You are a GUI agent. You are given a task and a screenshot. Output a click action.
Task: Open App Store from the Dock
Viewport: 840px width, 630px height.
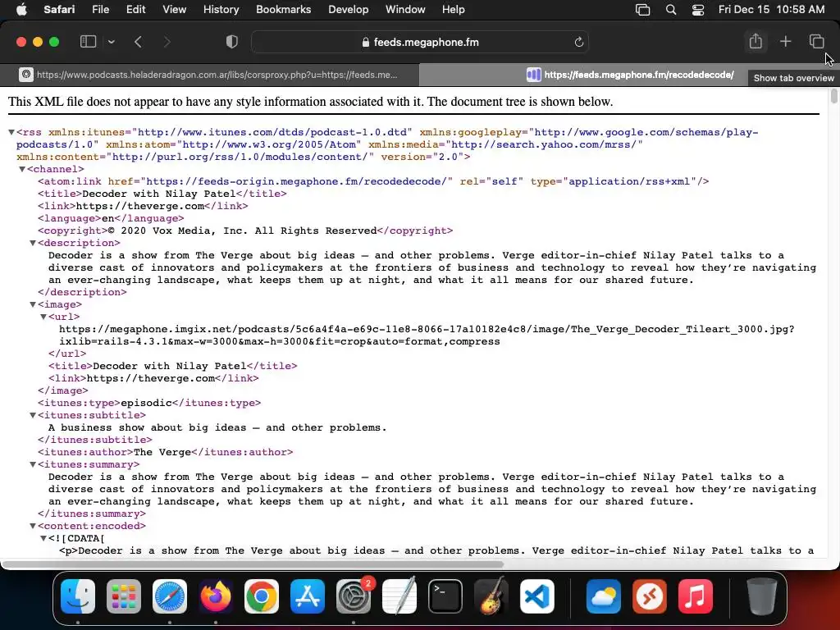[308, 596]
